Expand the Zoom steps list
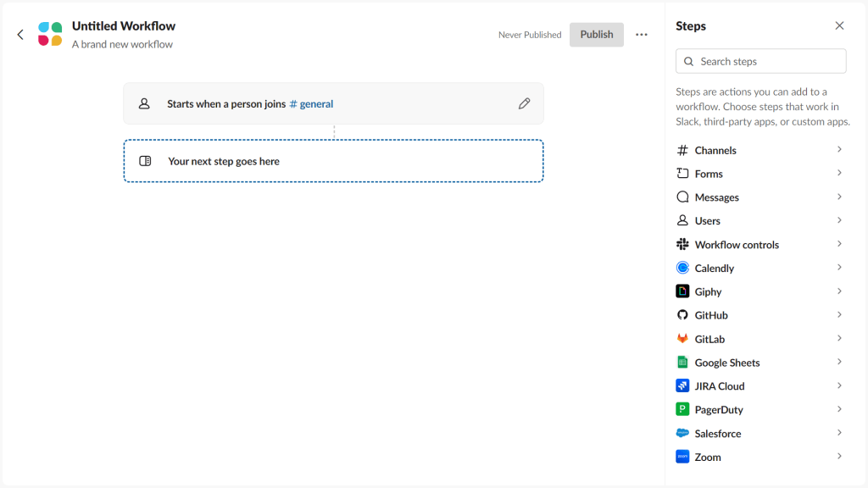This screenshot has height=488, width=868. pyautogui.click(x=839, y=457)
